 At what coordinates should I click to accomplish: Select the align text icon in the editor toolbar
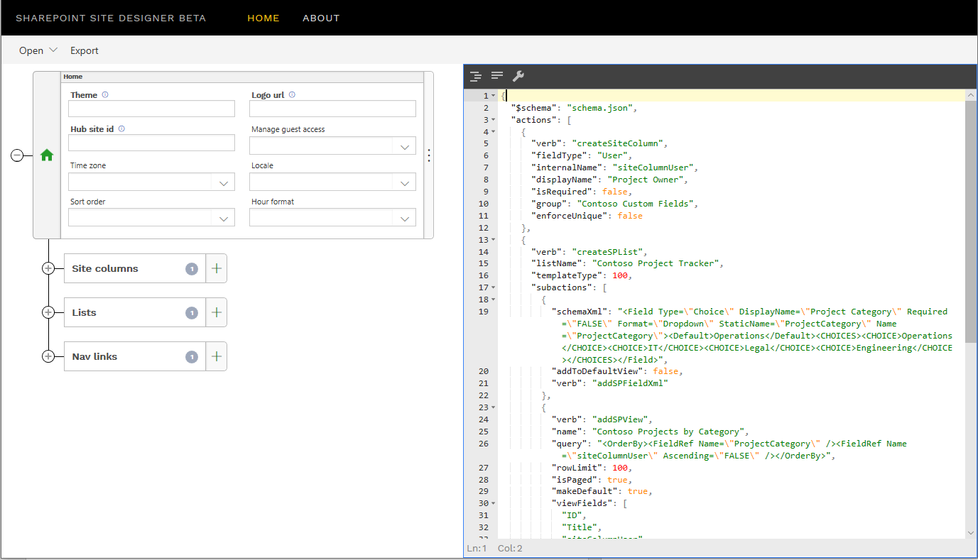tap(496, 75)
